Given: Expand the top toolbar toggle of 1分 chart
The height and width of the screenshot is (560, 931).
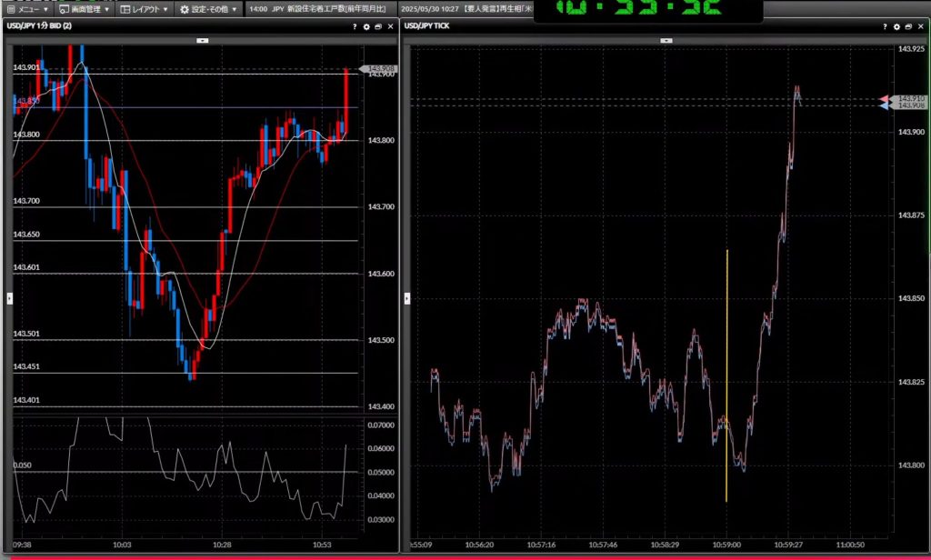Looking at the screenshot, I should tap(202, 40).
